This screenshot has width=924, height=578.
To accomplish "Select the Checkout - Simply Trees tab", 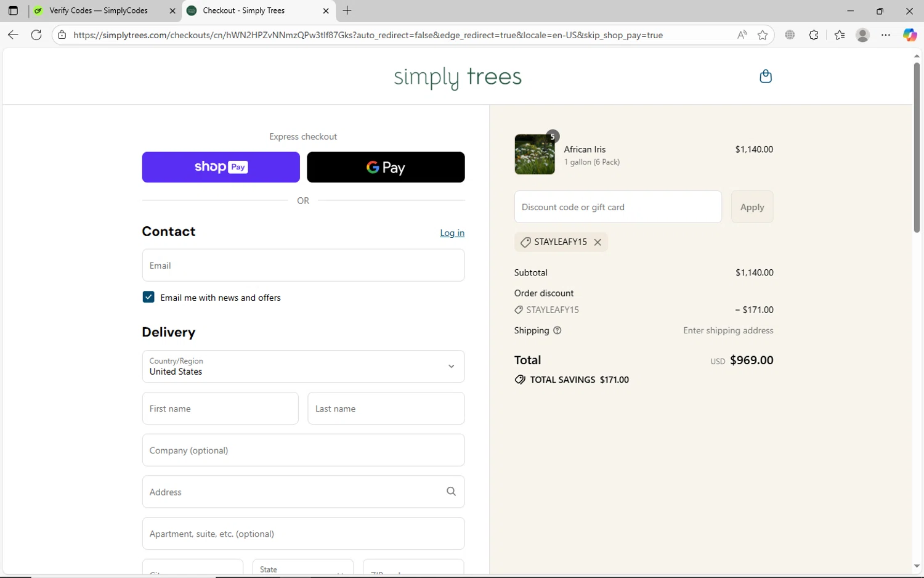I will pos(258,10).
